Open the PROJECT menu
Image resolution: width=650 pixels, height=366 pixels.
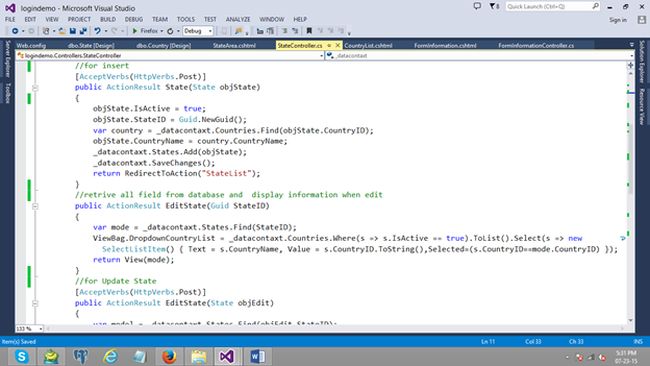pos(79,19)
